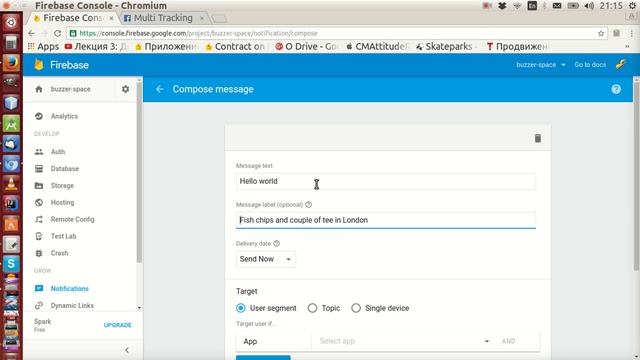
Task: Click the Firebase logo icon in header
Action: (x=39, y=65)
